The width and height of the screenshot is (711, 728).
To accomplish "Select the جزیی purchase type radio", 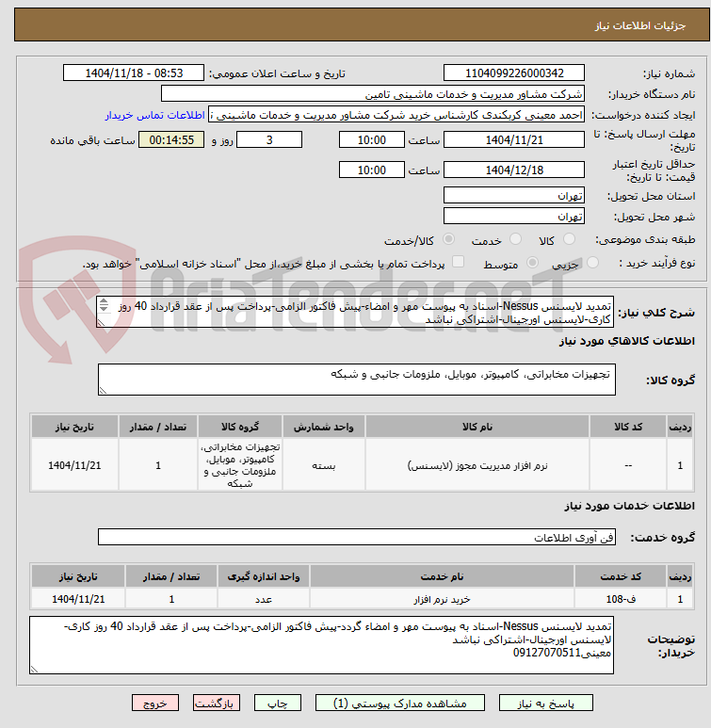I will click(x=592, y=263).
